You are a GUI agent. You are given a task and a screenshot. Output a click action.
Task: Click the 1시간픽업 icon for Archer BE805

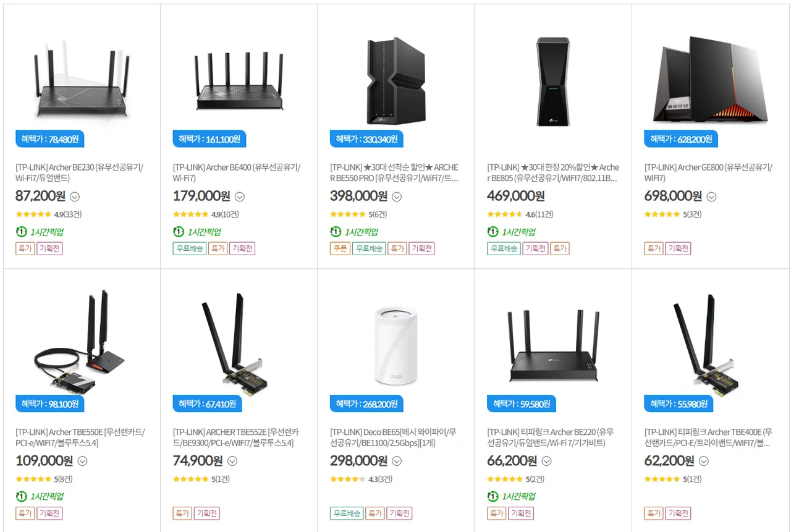(493, 232)
